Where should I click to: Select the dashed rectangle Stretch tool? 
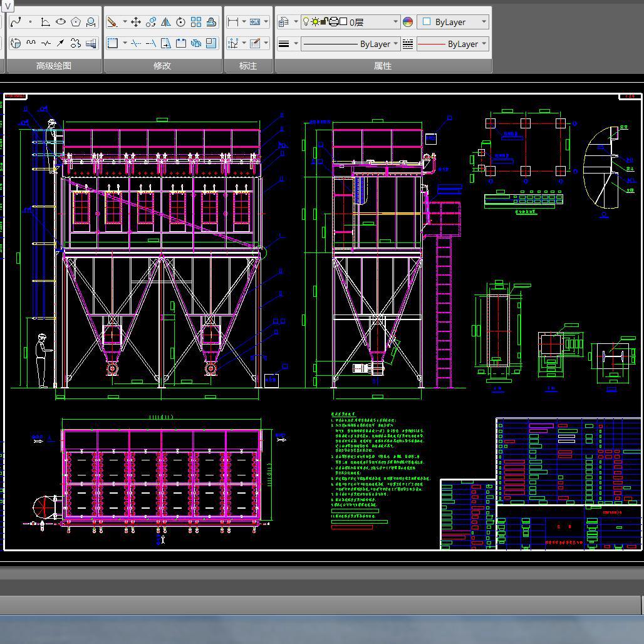[x=112, y=43]
